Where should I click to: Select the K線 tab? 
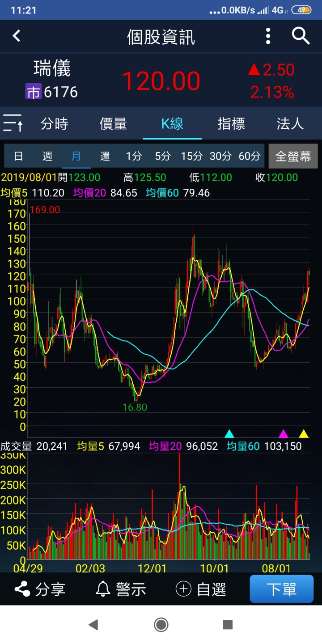[172, 123]
